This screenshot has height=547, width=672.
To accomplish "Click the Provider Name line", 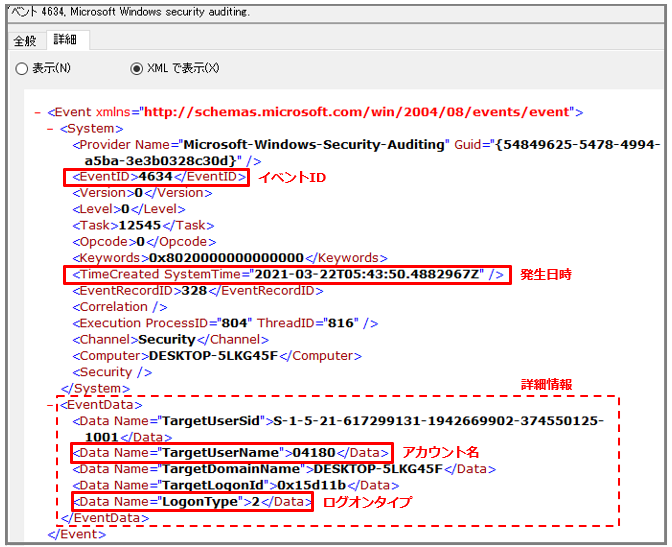I will [366, 153].
